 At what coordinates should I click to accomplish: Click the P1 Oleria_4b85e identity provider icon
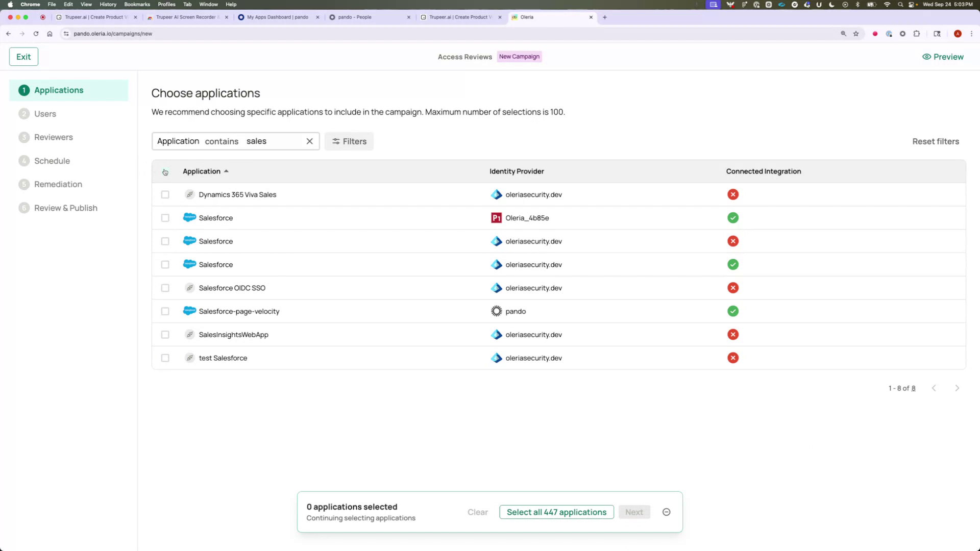[x=496, y=218]
